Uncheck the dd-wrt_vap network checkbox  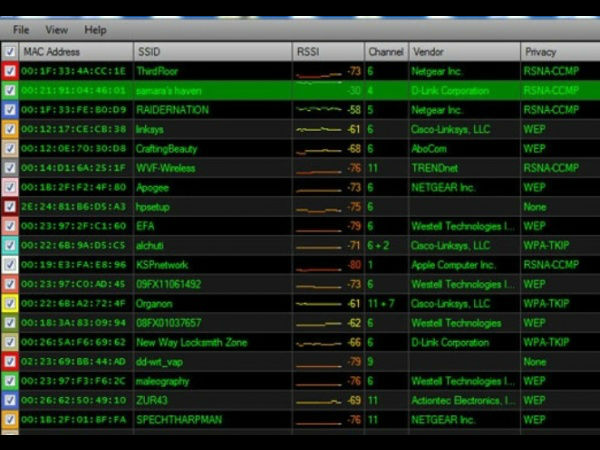10,362
